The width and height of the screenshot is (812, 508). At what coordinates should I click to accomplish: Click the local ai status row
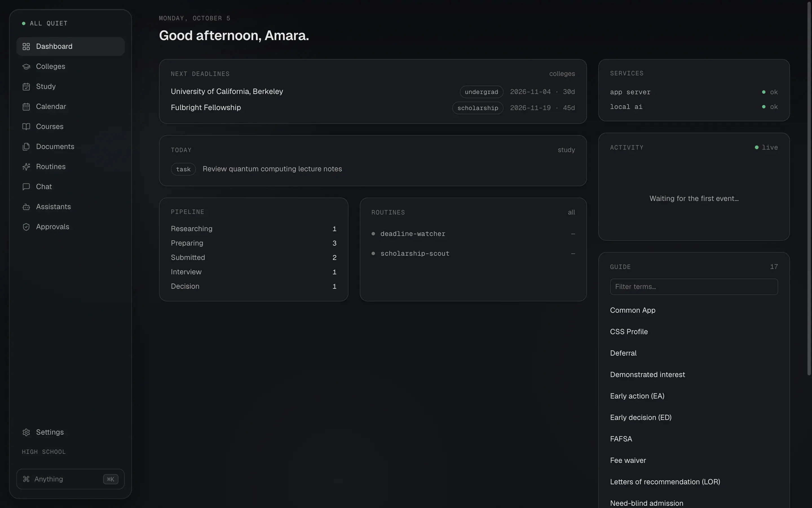coord(694,107)
